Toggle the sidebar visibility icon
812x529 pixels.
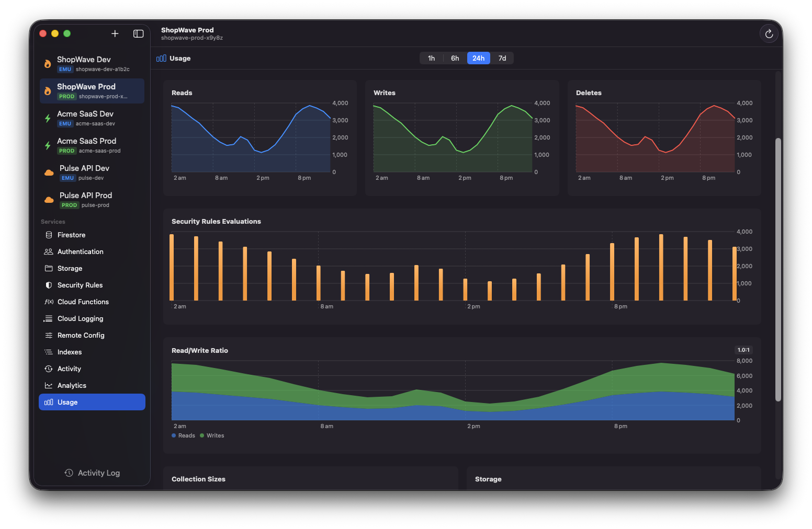(x=138, y=33)
